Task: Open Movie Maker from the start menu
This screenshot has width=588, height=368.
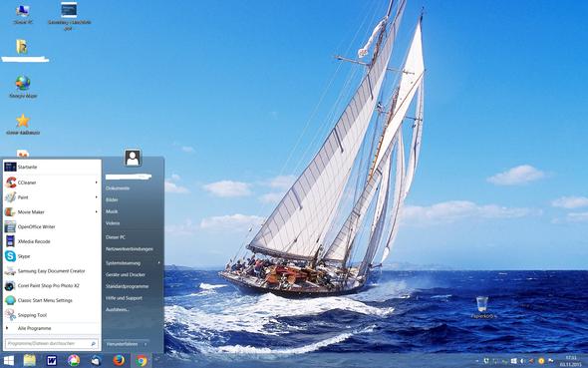Action: (x=52, y=212)
